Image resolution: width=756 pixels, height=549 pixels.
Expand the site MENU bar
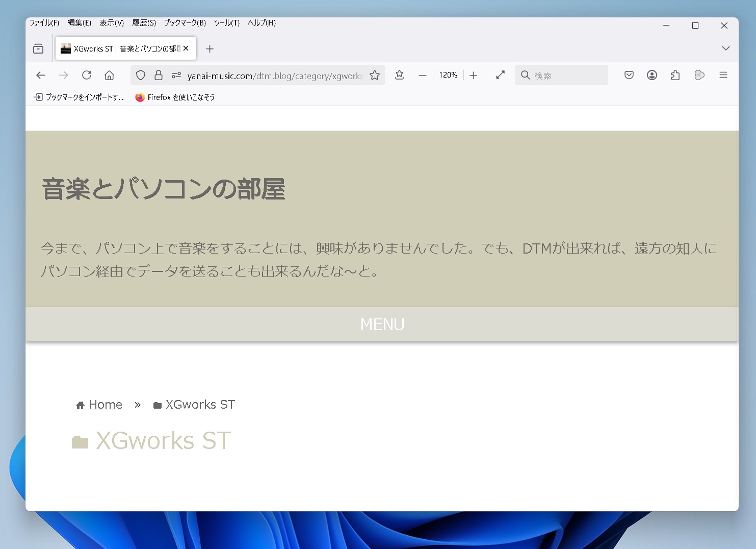tap(382, 325)
